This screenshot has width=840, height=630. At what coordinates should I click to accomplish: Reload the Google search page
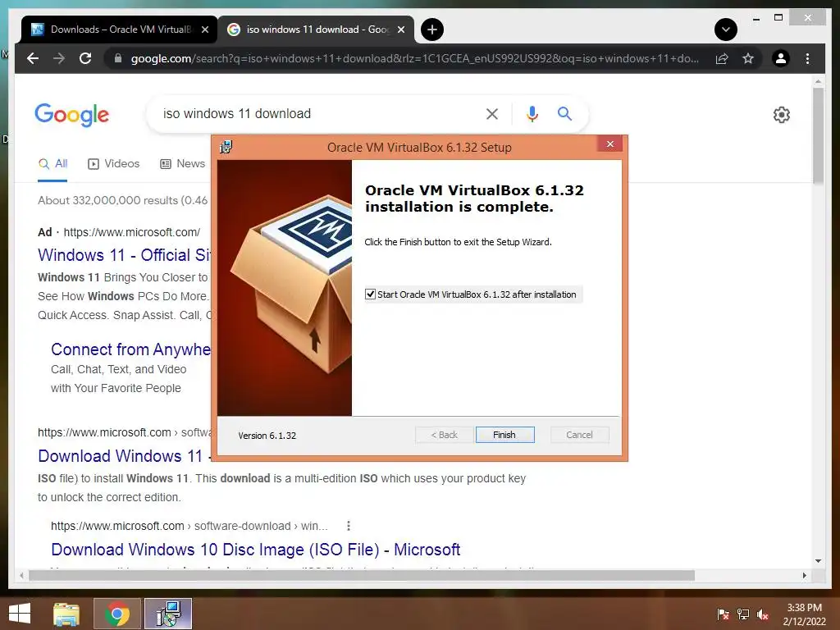tap(85, 58)
